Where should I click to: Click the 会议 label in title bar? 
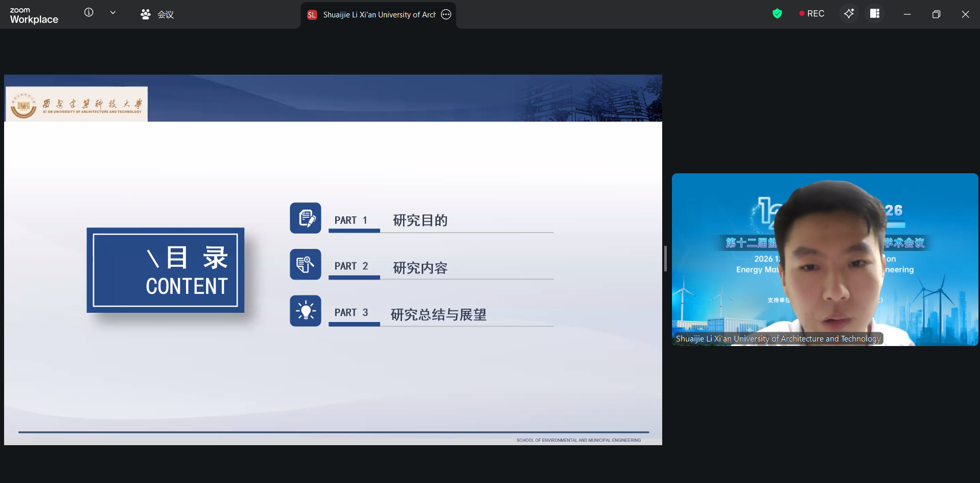coord(166,15)
